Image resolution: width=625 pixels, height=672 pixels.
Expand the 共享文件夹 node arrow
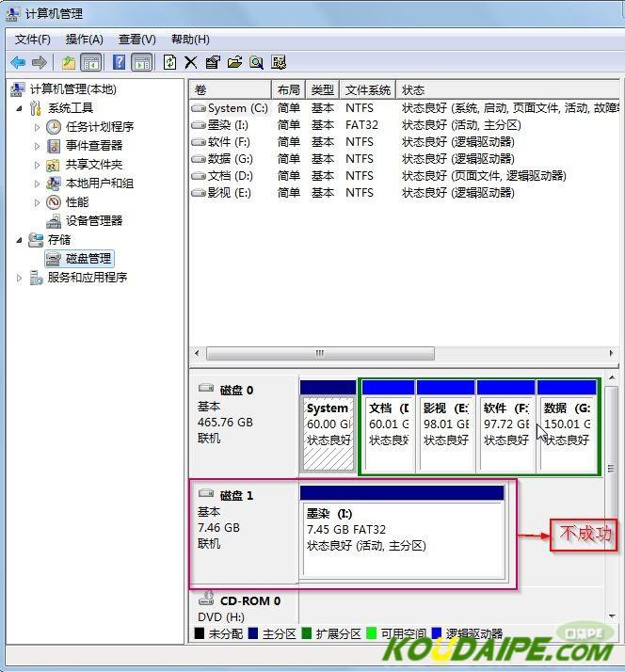pyautogui.click(x=37, y=165)
